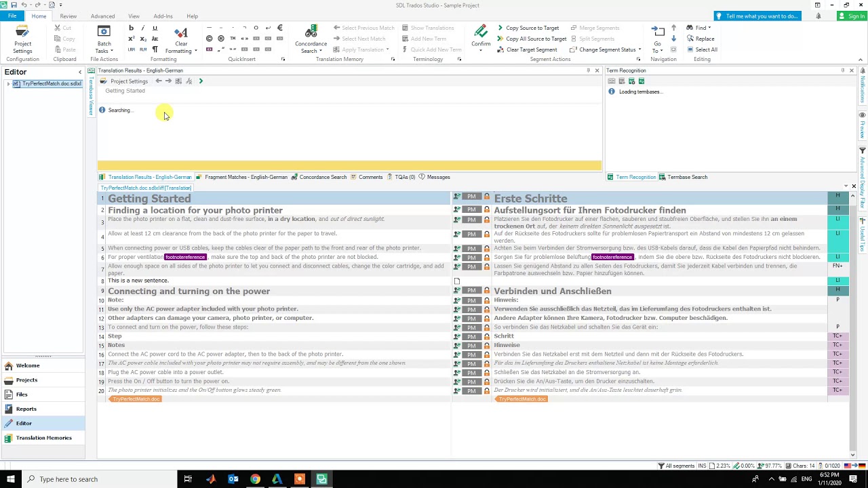Open Windows Start menu
Screen dimensions: 868x488
pos(10,479)
